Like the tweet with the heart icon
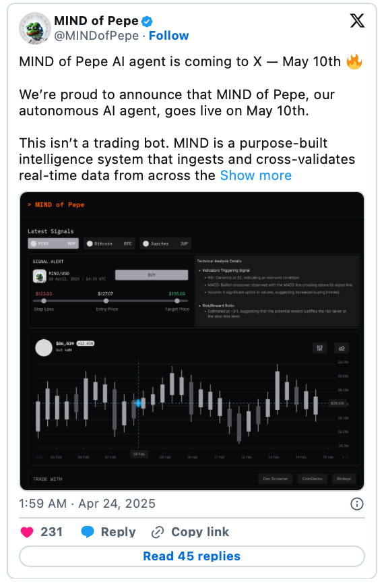384x588 pixels. coord(27,532)
